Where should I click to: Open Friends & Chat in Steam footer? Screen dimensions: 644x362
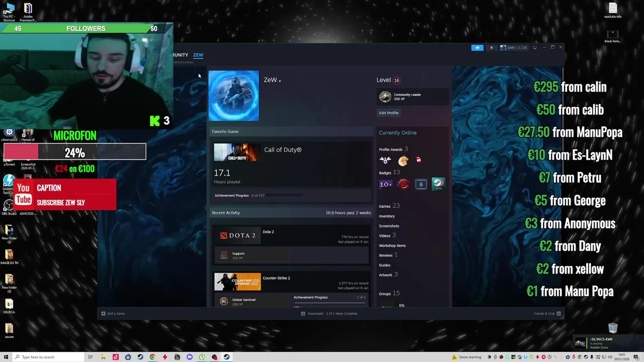tap(547, 314)
